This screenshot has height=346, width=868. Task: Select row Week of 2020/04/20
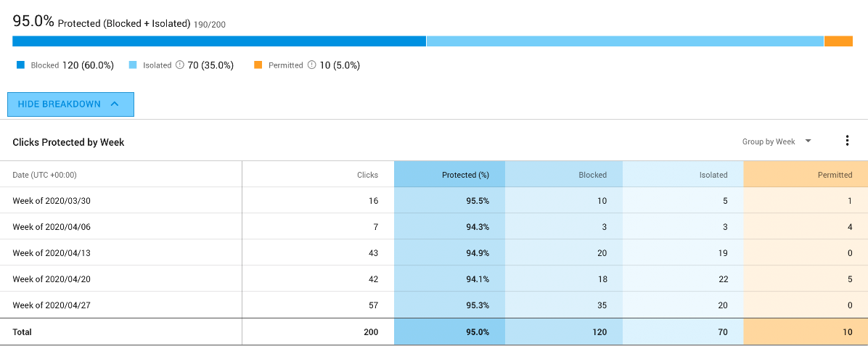pyautogui.click(x=434, y=279)
